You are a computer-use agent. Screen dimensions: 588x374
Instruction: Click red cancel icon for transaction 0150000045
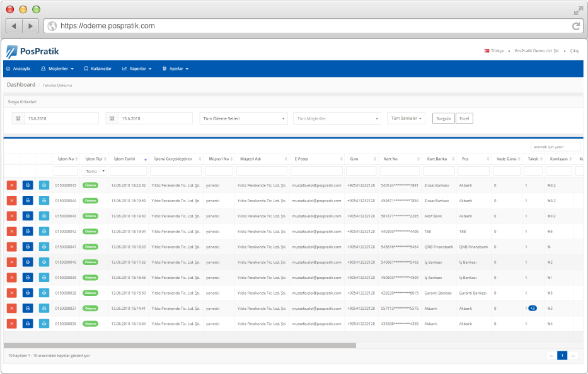(x=11, y=185)
